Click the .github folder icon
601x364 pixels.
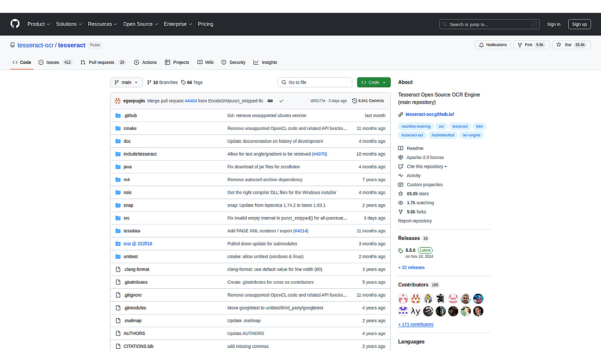point(118,115)
